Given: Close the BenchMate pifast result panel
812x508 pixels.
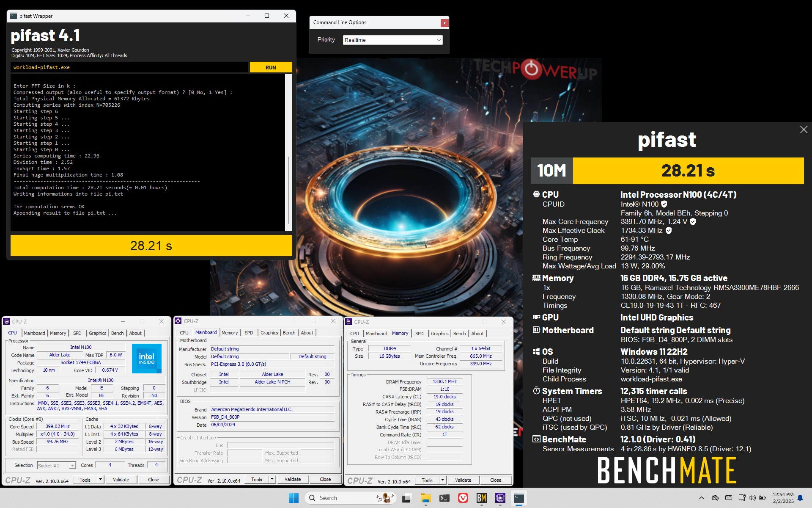Looking at the screenshot, I should [x=804, y=130].
